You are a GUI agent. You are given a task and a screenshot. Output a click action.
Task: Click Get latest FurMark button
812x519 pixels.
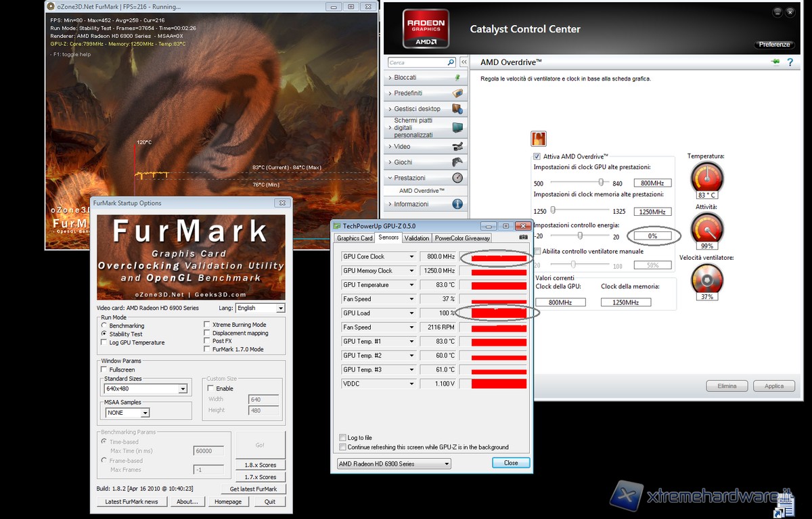[x=253, y=489]
